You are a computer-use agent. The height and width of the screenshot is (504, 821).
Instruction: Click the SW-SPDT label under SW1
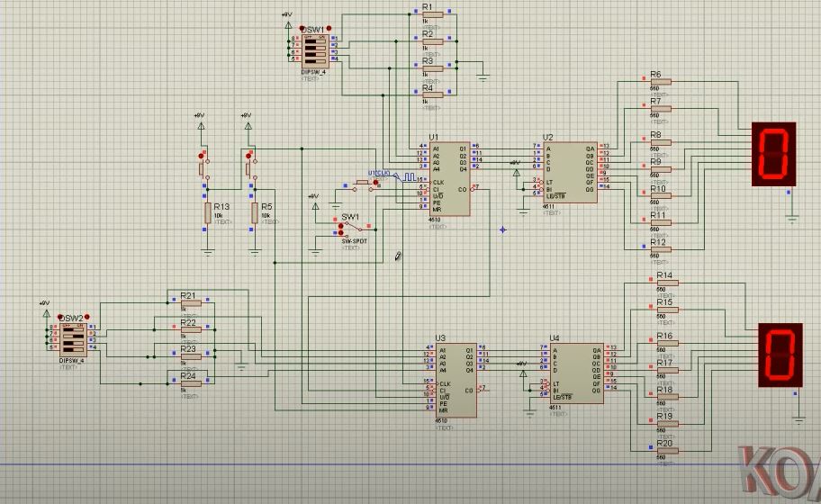tap(355, 241)
